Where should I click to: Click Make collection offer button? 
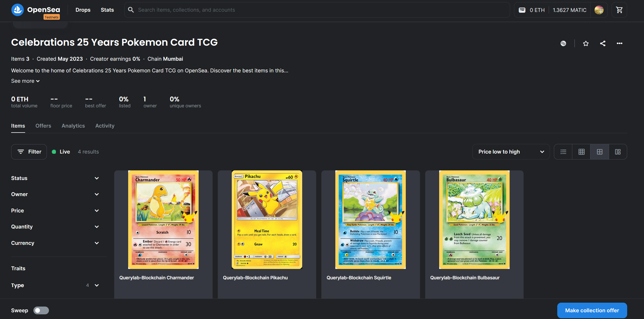(x=592, y=310)
